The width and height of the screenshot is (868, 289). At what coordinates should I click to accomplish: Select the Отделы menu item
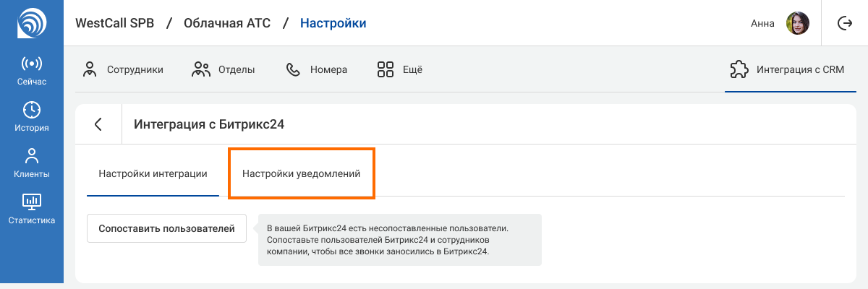tap(223, 70)
